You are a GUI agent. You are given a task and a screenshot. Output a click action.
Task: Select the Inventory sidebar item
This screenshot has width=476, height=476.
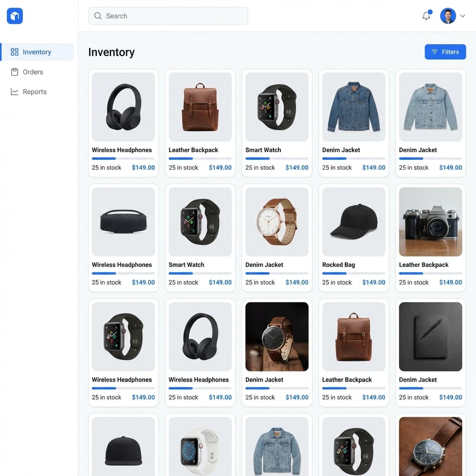37,52
